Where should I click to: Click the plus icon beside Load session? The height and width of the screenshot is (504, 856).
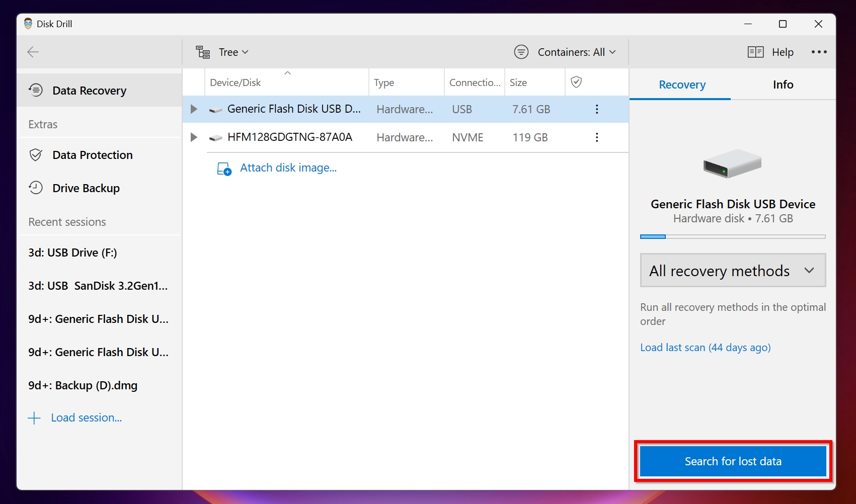pos(34,418)
